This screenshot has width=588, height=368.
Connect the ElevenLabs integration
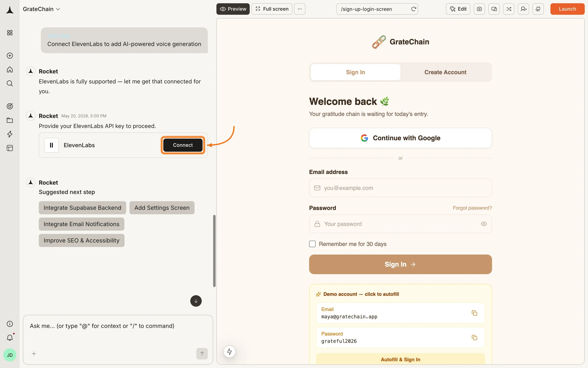[x=183, y=145]
